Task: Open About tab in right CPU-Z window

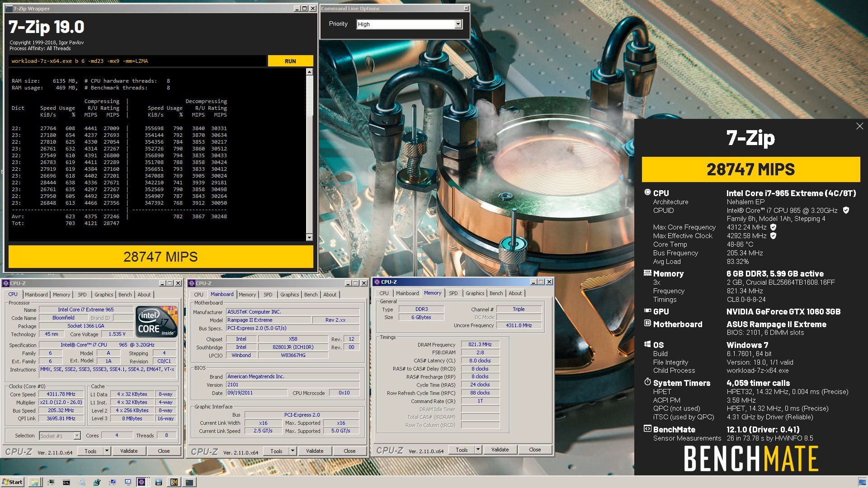Action: (x=515, y=293)
